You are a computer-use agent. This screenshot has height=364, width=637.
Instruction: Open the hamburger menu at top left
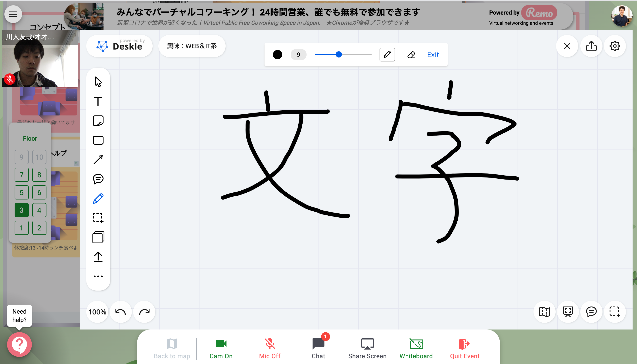13,14
